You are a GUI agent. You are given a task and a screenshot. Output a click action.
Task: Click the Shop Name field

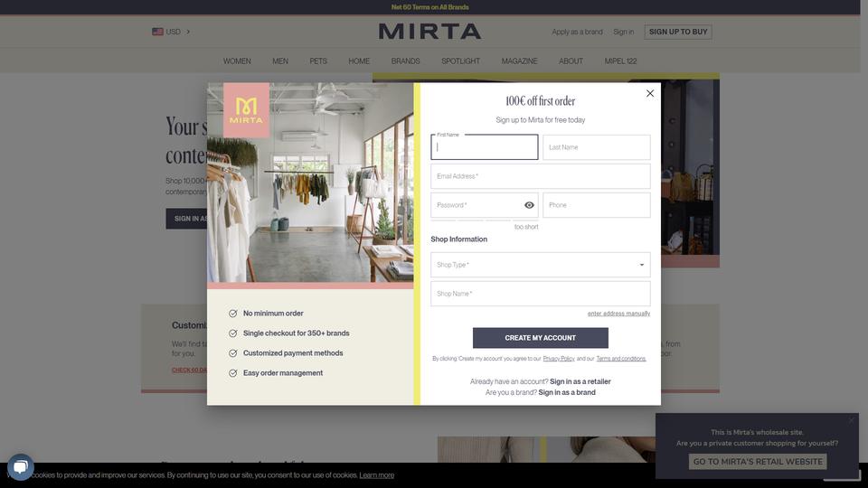(541, 294)
